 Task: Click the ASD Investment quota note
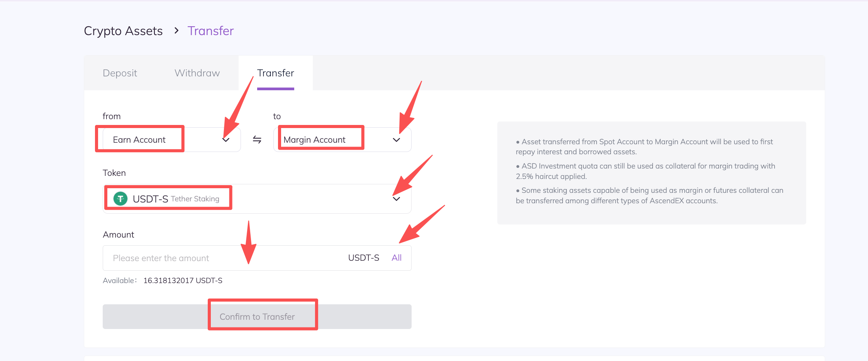(645, 171)
